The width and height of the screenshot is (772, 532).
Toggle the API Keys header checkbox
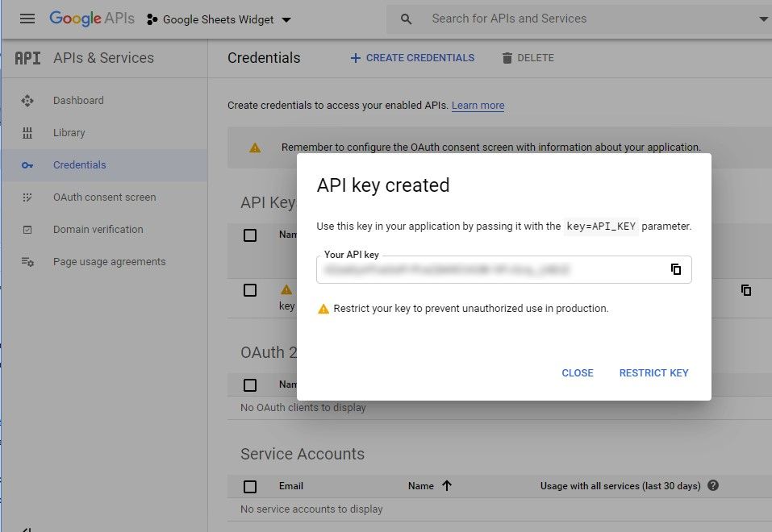coord(250,235)
